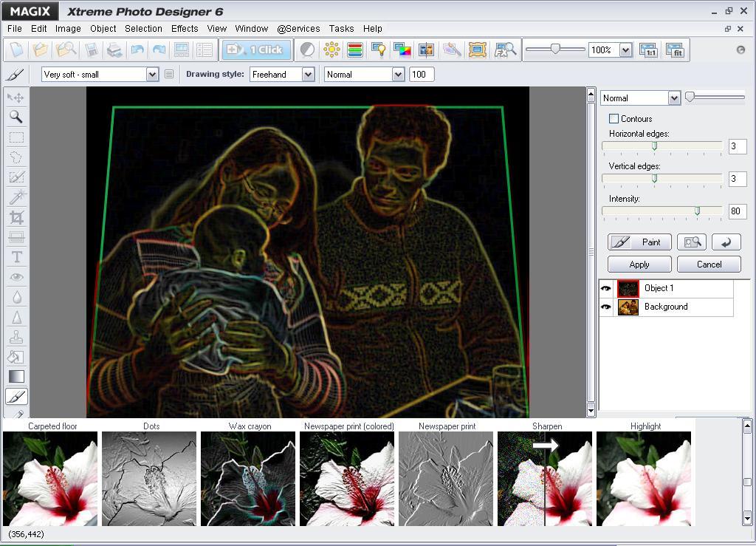Image resolution: width=756 pixels, height=546 pixels.
Task: Open the Red-eye removal tool
Action: [16, 277]
